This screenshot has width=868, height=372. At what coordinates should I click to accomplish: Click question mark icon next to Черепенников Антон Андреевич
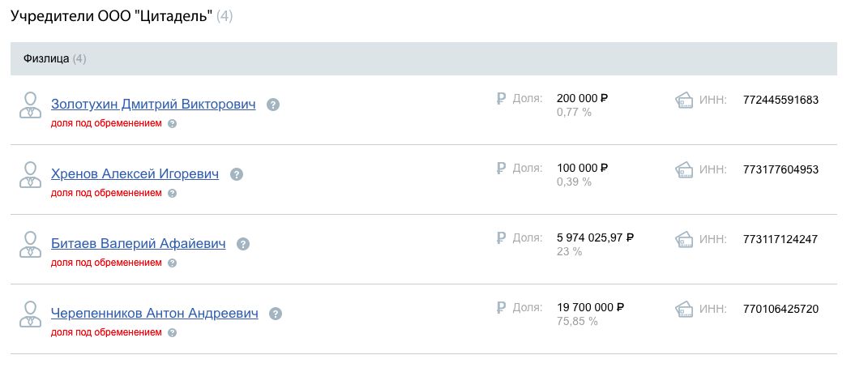point(276,314)
